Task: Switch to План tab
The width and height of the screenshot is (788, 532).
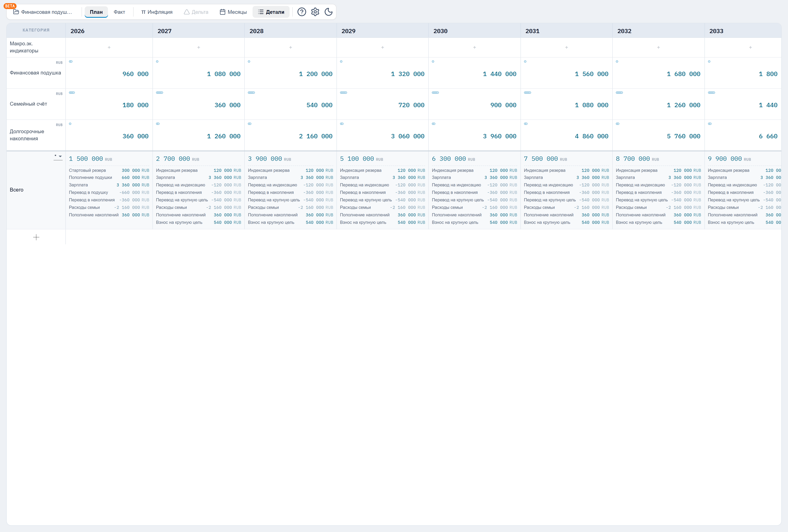Action: (96, 12)
